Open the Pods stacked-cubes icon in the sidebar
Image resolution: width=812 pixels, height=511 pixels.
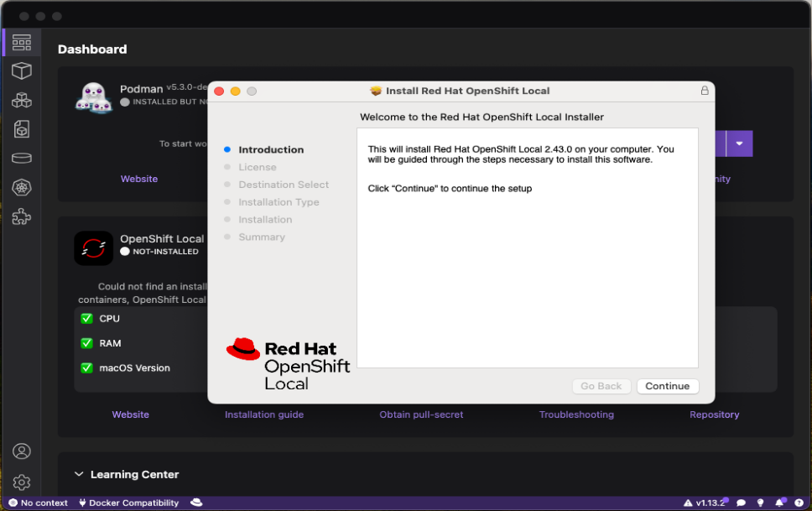tap(21, 100)
